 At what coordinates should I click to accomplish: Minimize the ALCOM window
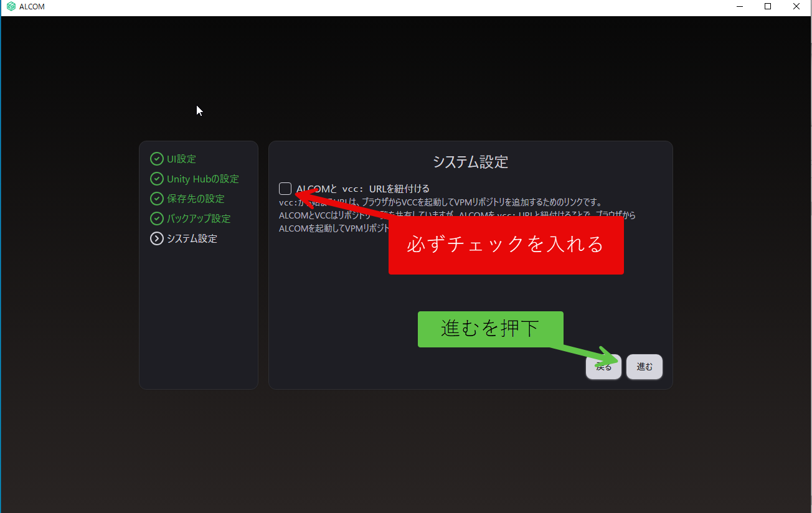[740, 7]
